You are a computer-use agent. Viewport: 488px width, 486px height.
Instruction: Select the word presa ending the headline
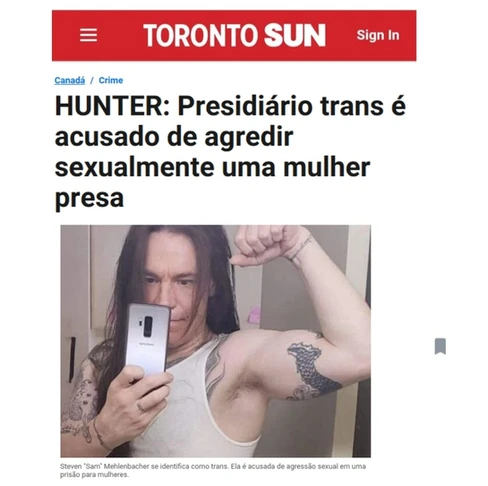pyautogui.click(x=89, y=198)
